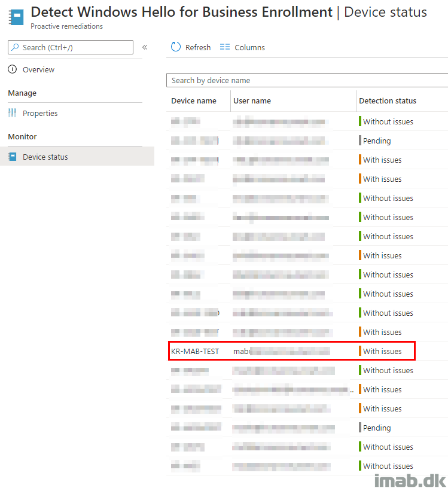Collapse the sidebar with the double chevron
The image size is (448, 488).
[x=145, y=47]
